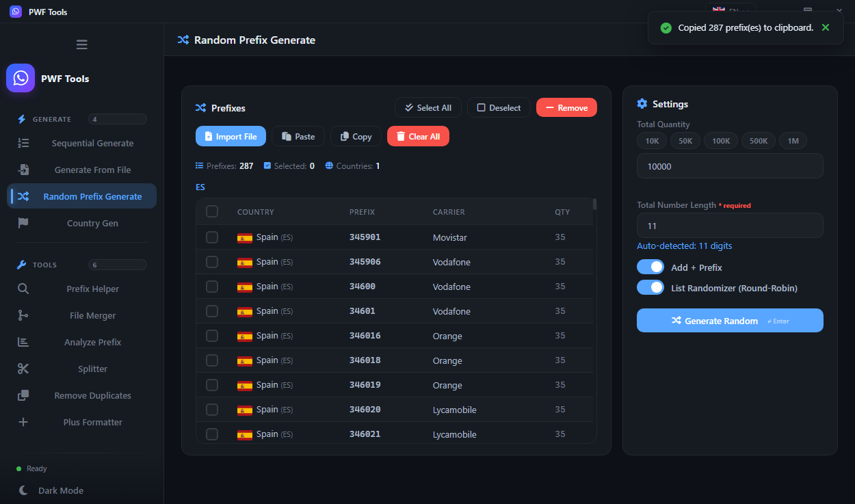Screen dimensions: 855x504
Task: Go to the Country Gen page
Action: point(82,223)
